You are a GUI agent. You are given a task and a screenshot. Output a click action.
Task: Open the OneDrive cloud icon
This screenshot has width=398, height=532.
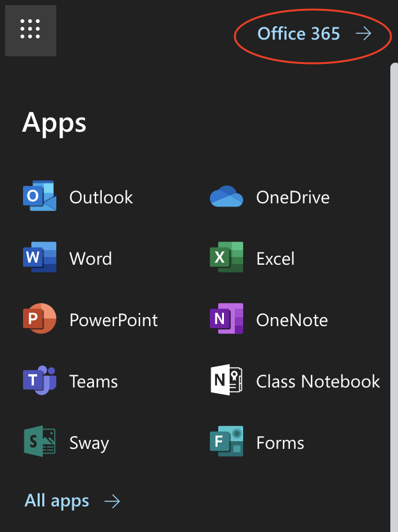tap(227, 196)
